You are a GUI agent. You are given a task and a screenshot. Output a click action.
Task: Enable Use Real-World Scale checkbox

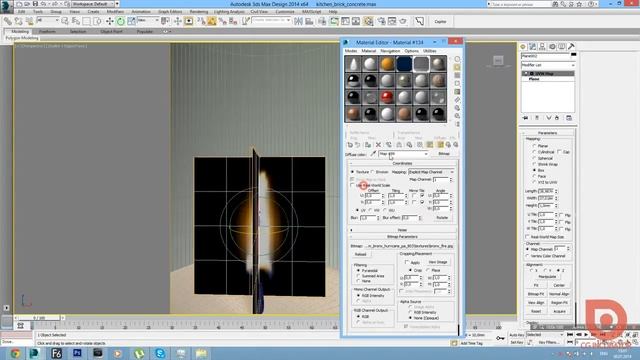pyautogui.click(x=353, y=185)
